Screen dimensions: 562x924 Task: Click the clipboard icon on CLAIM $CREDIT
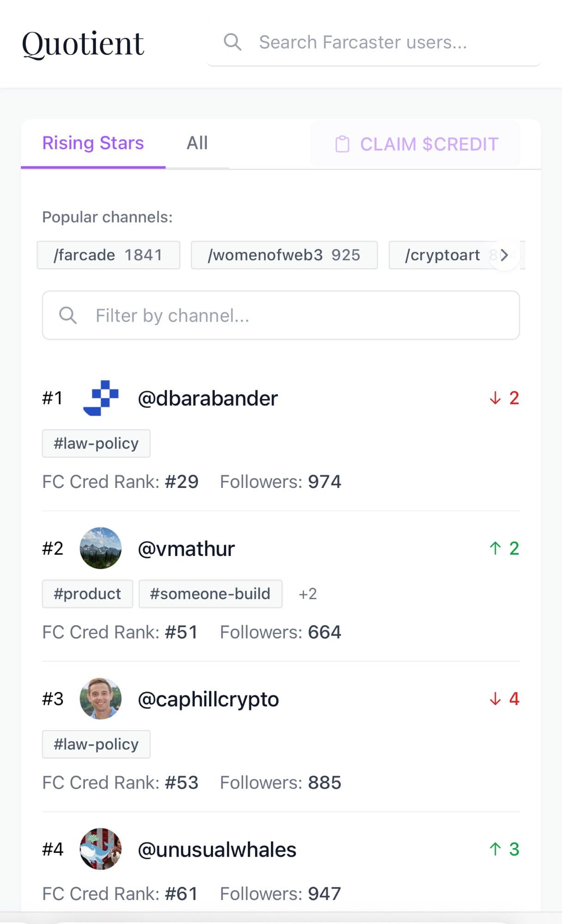coord(343,145)
